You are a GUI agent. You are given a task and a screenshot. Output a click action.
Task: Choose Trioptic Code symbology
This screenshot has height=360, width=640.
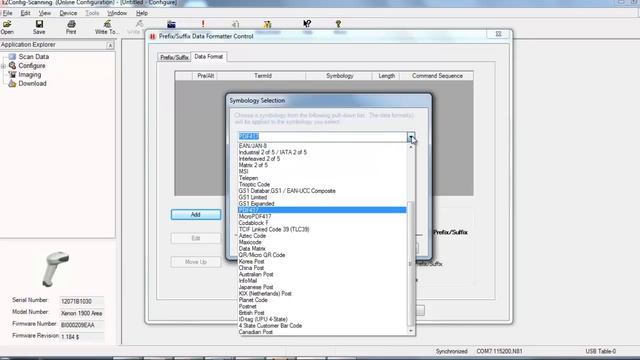(322, 184)
